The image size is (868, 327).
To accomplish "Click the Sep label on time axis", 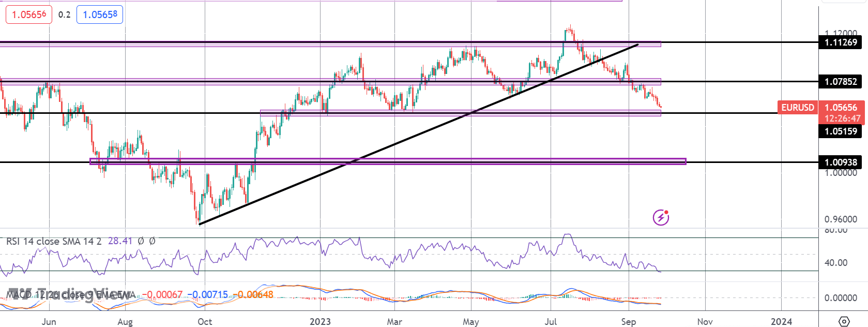I will [x=629, y=321].
